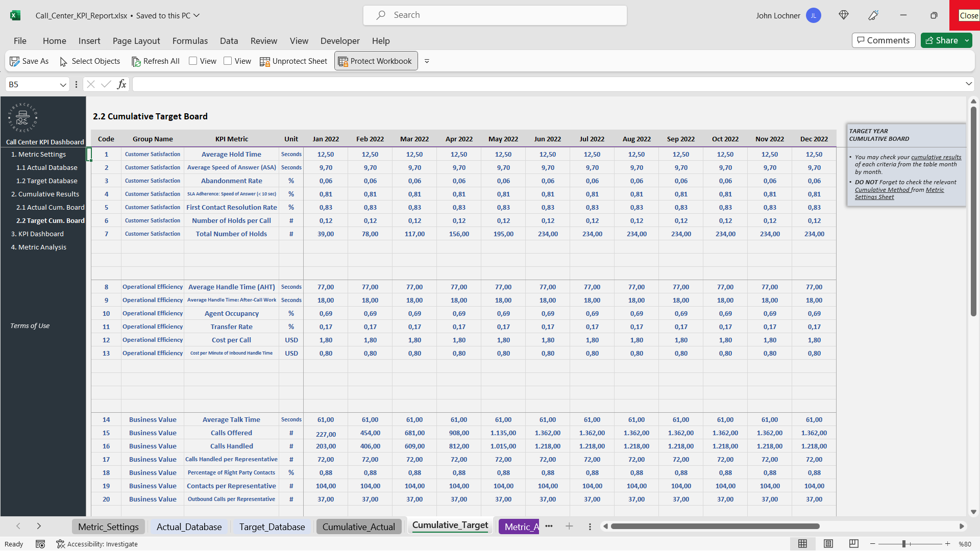
Task: Click the Refresh All icon
Action: (x=136, y=61)
